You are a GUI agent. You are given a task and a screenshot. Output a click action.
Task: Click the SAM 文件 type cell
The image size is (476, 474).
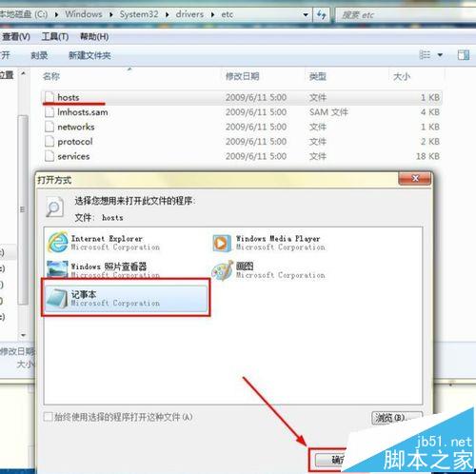click(328, 112)
